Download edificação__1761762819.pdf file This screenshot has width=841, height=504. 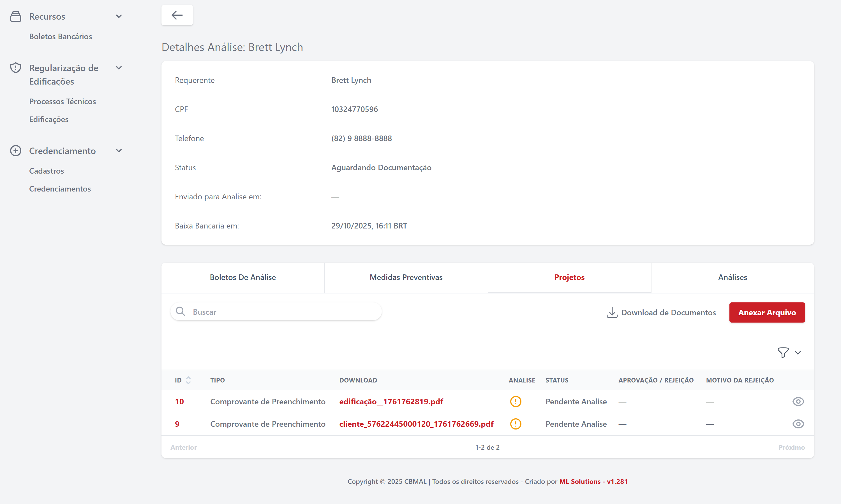[x=391, y=402]
